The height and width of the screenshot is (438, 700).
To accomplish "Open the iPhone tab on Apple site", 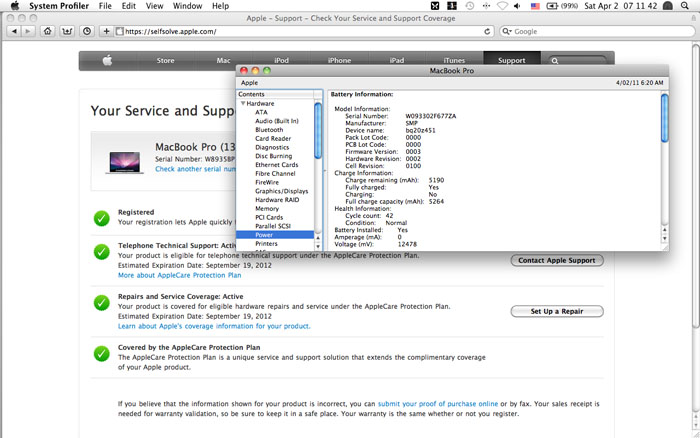I will tap(339, 60).
